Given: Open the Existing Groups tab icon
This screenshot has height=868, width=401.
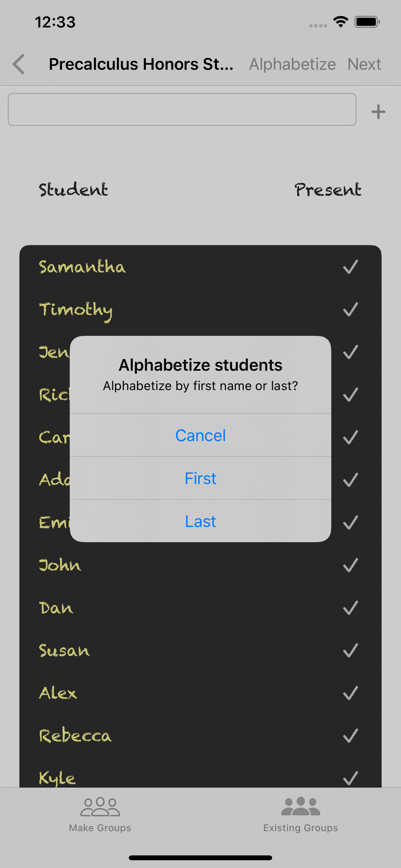Looking at the screenshot, I should pyautogui.click(x=301, y=807).
